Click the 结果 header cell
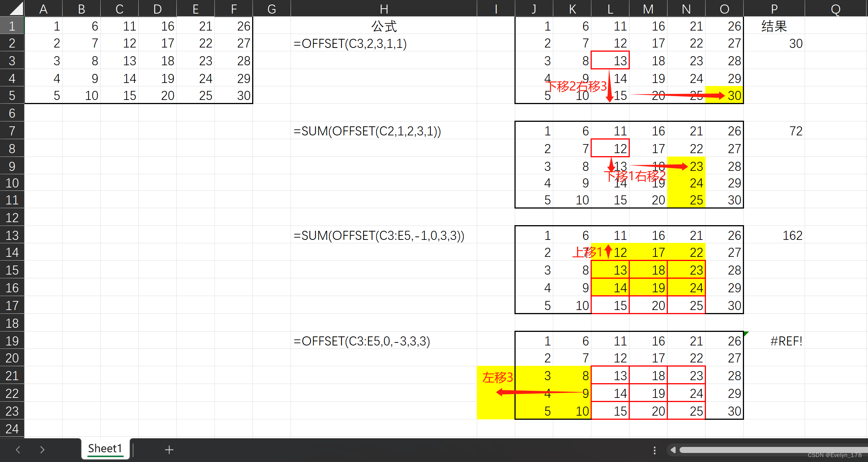 click(x=774, y=26)
